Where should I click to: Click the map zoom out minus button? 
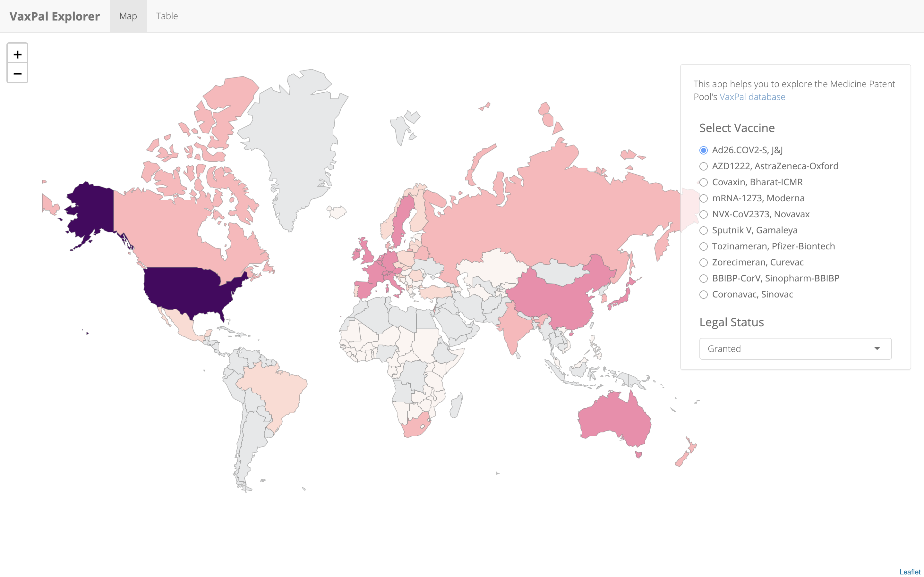coord(17,73)
